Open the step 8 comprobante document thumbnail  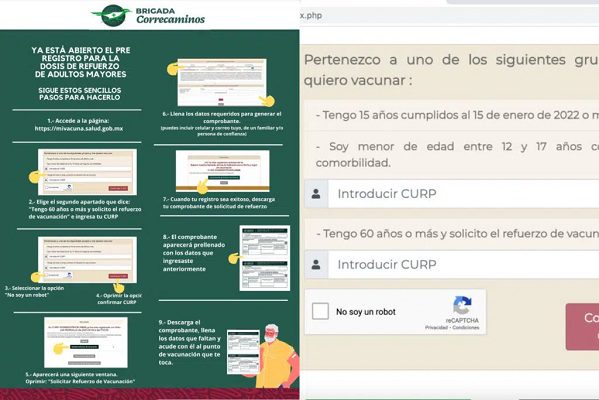click(x=264, y=258)
